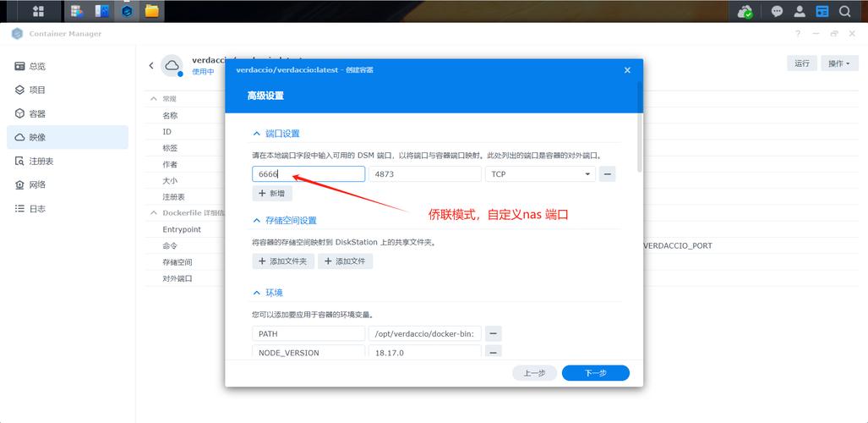Viewport: 868px width, 423px height.
Task: Click the 命令 row label
Action: tap(170, 245)
